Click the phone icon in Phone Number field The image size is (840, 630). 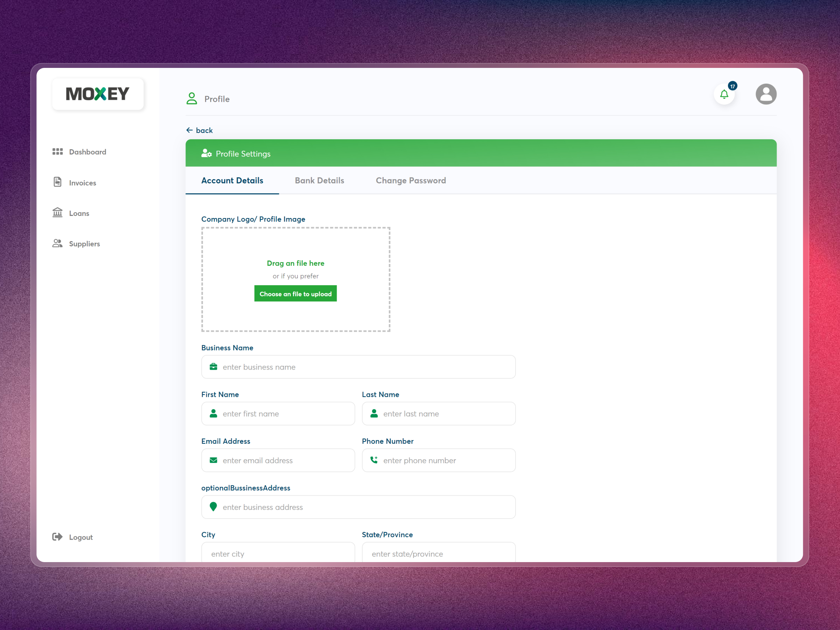374,460
